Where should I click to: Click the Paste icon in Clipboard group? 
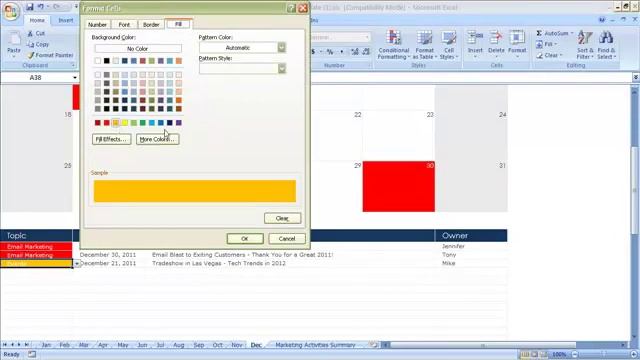coord(14,38)
